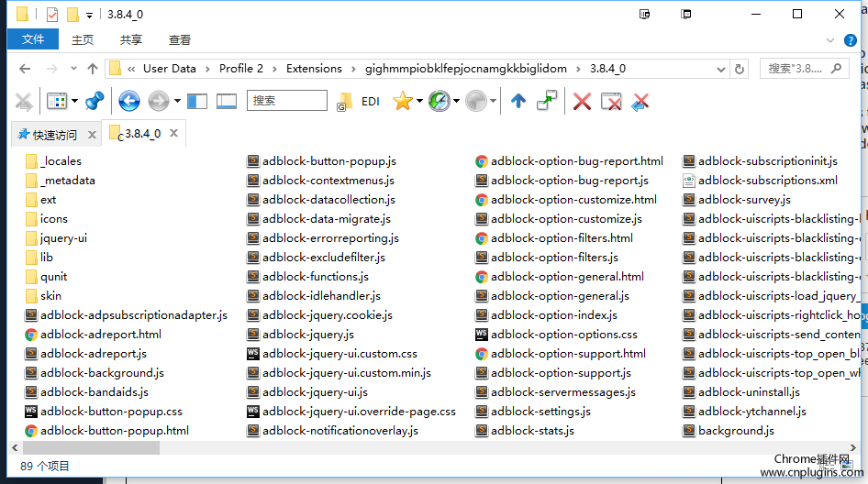Click the toolbar 搜索 input box
The image size is (868, 484).
(x=287, y=101)
